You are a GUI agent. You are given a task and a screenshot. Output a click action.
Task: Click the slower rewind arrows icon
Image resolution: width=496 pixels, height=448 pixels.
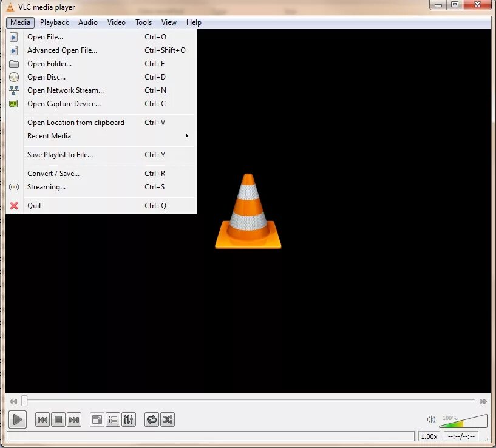13,401
